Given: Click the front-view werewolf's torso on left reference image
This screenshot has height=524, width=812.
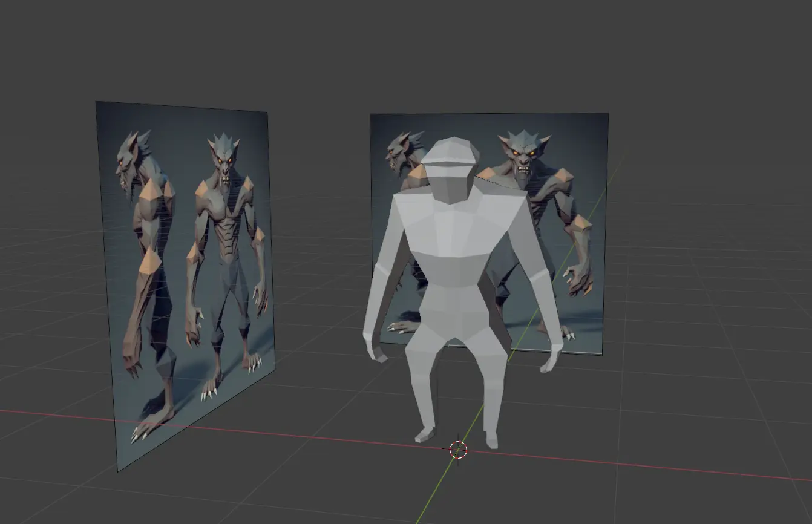Looking at the screenshot, I should [x=225, y=224].
